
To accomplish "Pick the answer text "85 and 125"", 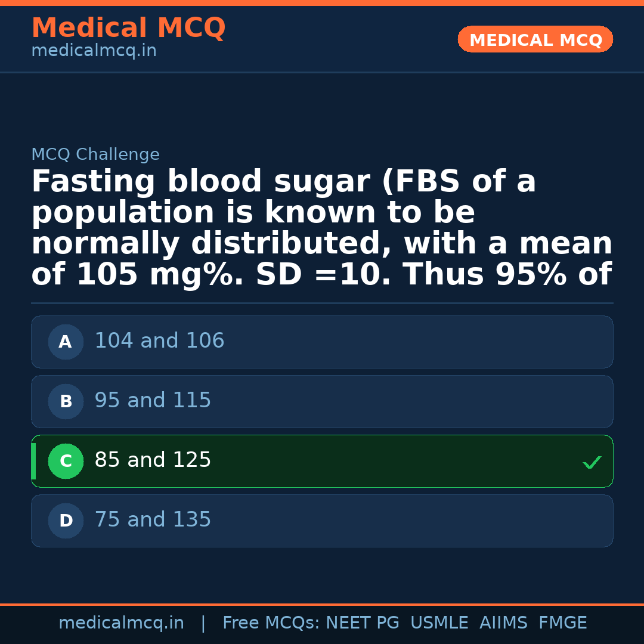I will coord(153,460).
